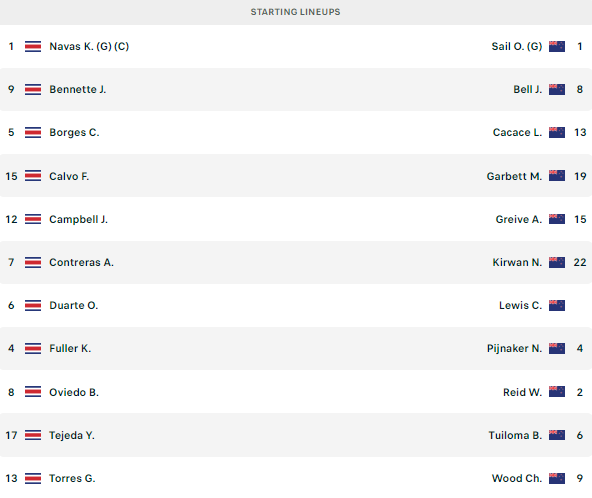Image resolution: width=592 pixels, height=498 pixels.
Task: Click New Zealand flag beside Lewis C.
Action: (x=557, y=305)
